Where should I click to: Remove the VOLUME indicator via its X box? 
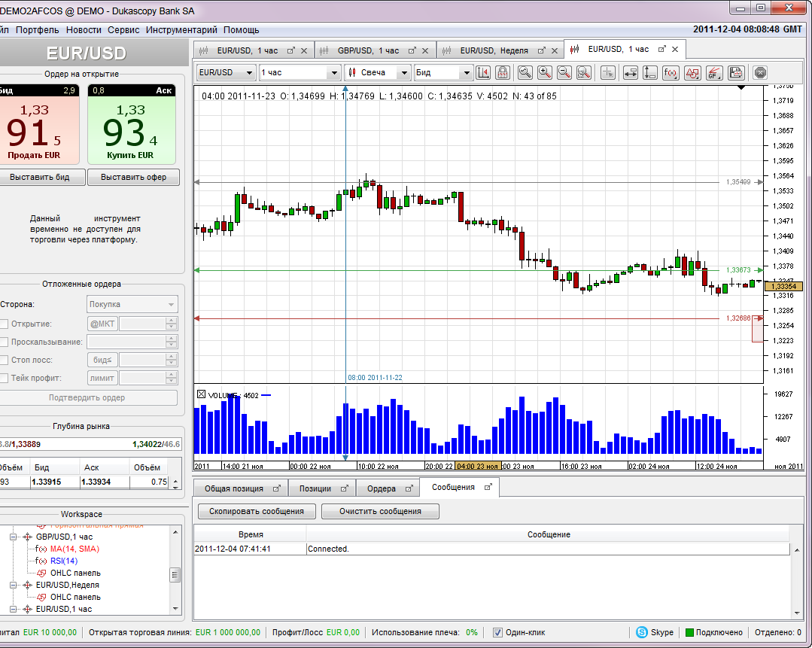[x=202, y=394]
